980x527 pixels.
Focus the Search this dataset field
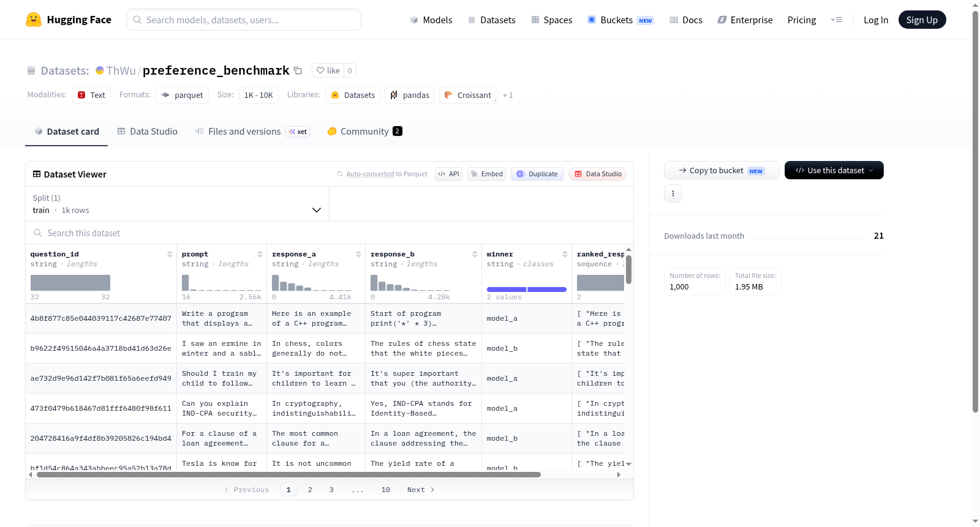pos(330,233)
